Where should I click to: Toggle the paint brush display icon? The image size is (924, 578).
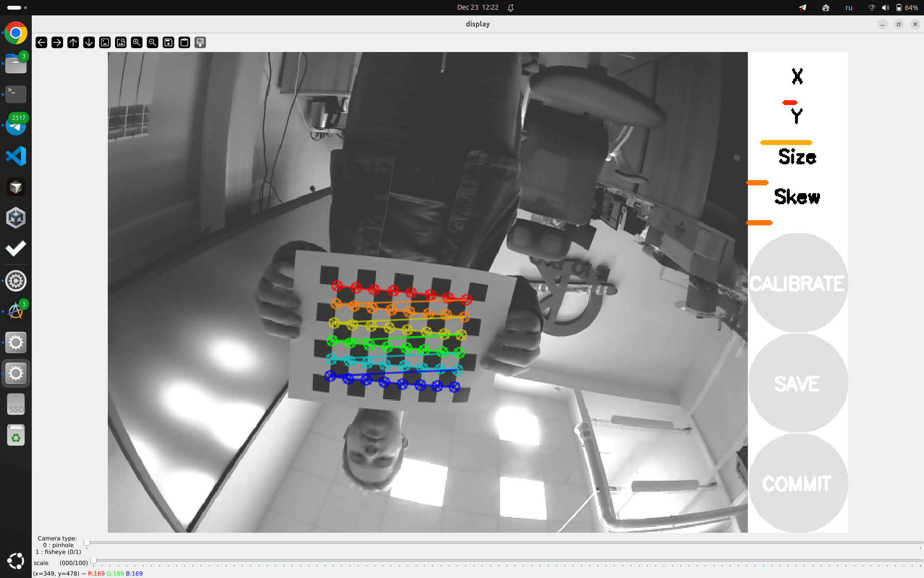(x=200, y=42)
